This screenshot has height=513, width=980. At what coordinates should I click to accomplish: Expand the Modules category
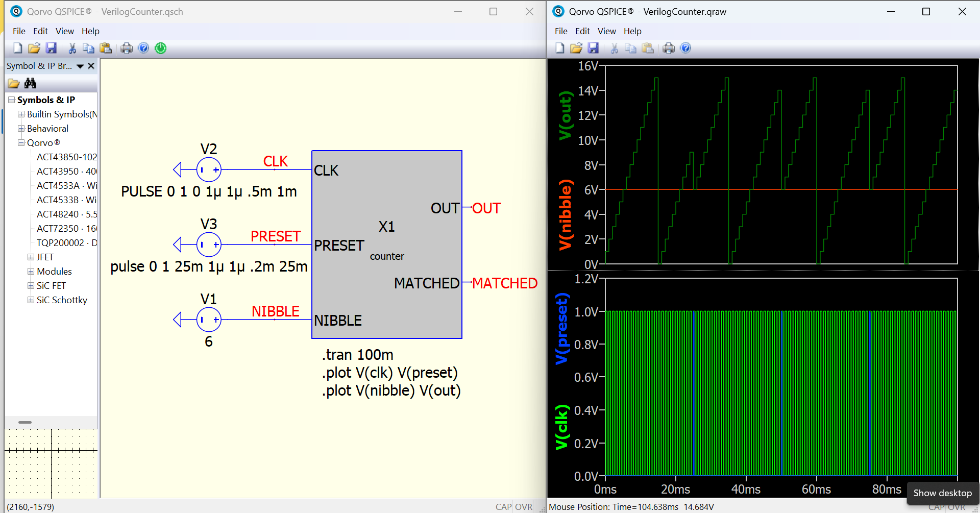(x=31, y=271)
